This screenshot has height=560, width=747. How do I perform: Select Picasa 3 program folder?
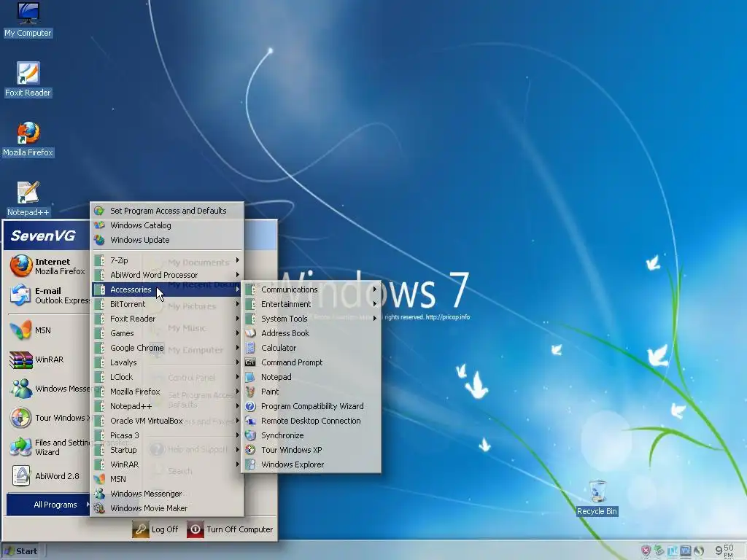[167, 435]
